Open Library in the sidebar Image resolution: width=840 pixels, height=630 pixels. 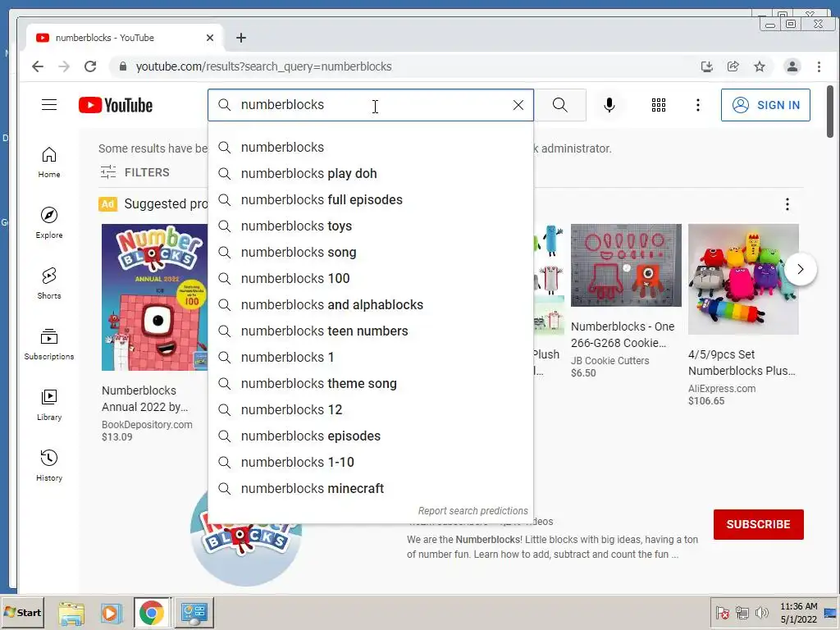tap(48, 404)
